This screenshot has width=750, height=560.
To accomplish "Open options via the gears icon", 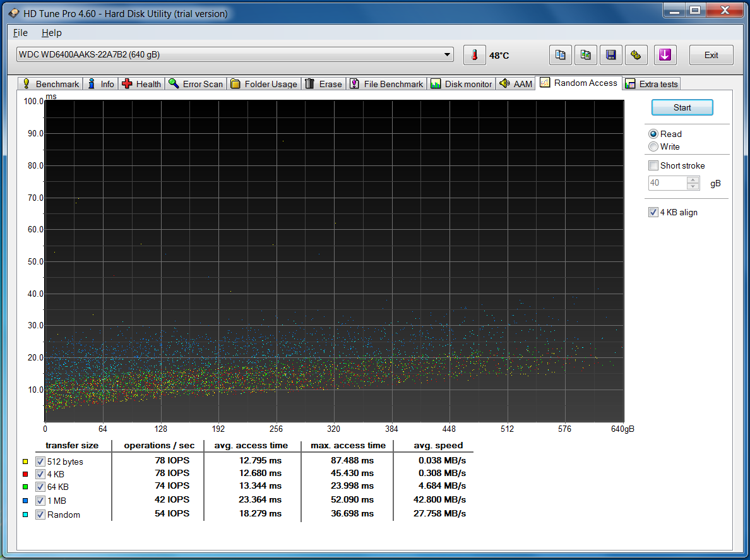I will [x=636, y=55].
